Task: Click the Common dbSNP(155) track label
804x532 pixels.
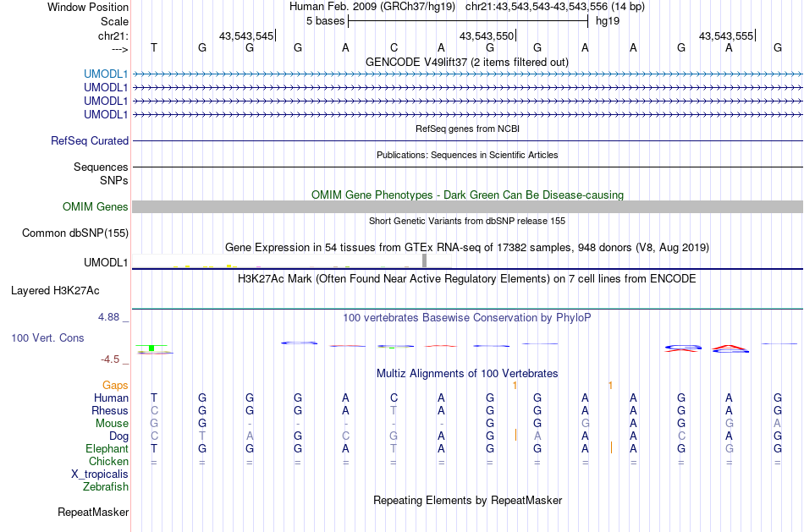Action: (x=75, y=233)
